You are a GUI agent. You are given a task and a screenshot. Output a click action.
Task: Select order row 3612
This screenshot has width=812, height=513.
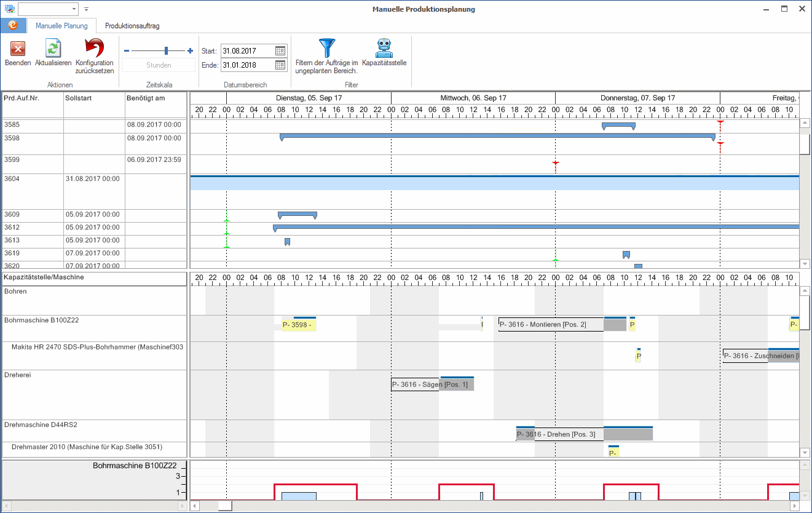click(95, 229)
